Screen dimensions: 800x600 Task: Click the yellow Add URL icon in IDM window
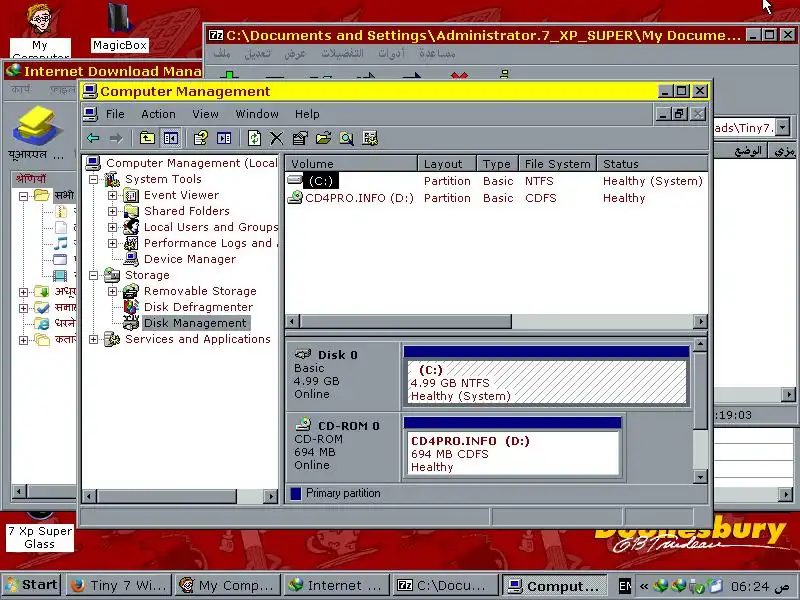point(35,126)
